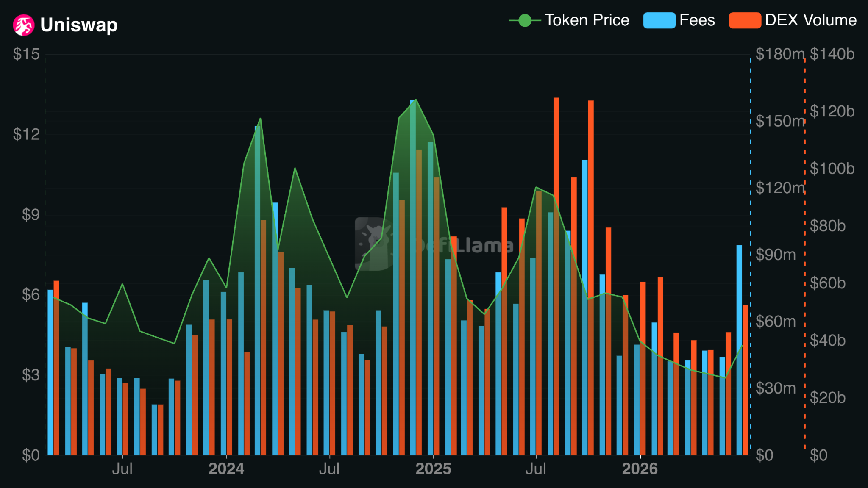The width and height of the screenshot is (868, 488).
Task: Click the $100b volume axis label
Action: 832,169
